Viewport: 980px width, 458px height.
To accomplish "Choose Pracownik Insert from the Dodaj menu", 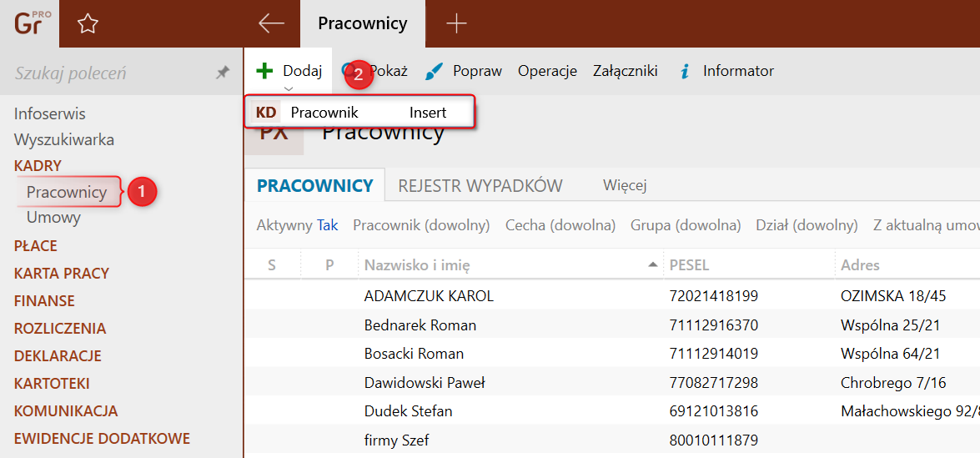I will coord(360,113).
